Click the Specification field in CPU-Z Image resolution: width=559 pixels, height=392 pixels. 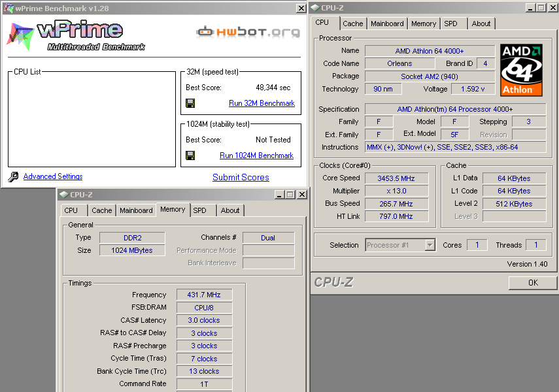pos(455,109)
